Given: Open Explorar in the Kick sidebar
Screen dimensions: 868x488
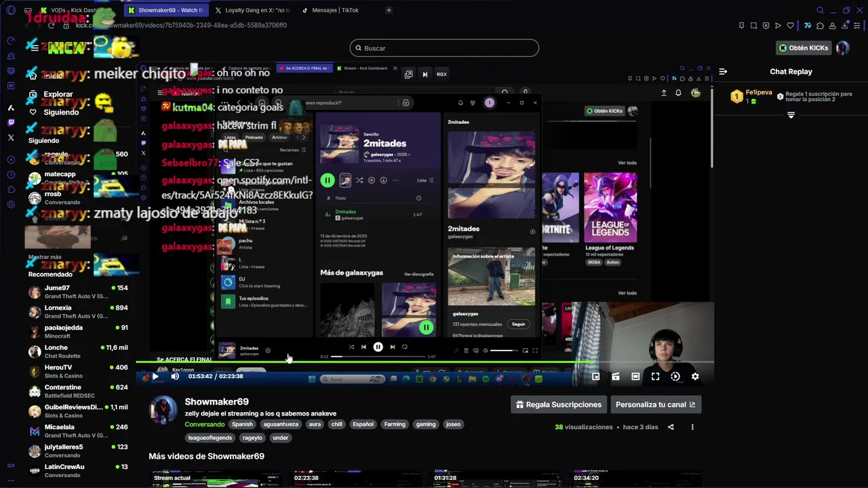Looking at the screenshot, I should pos(58,94).
